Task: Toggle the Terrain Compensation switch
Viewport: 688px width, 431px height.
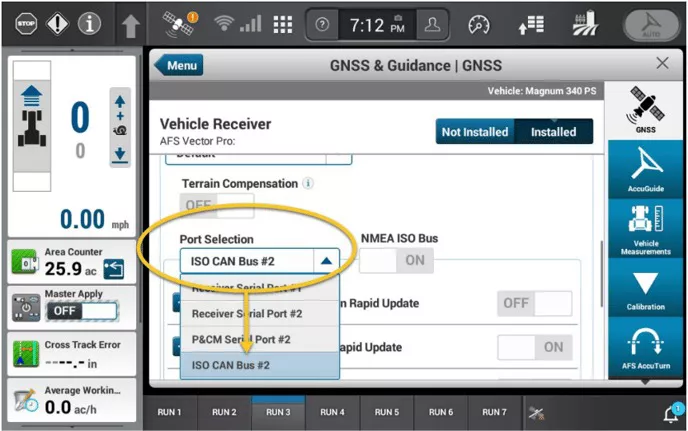Action: pos(216,205)
